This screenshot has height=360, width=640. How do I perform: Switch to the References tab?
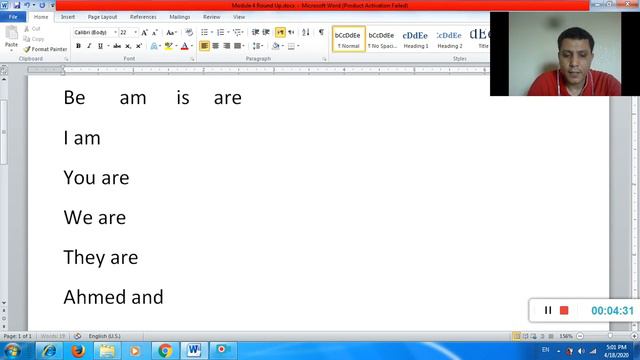pyautogui.click(x=143, y=17)
